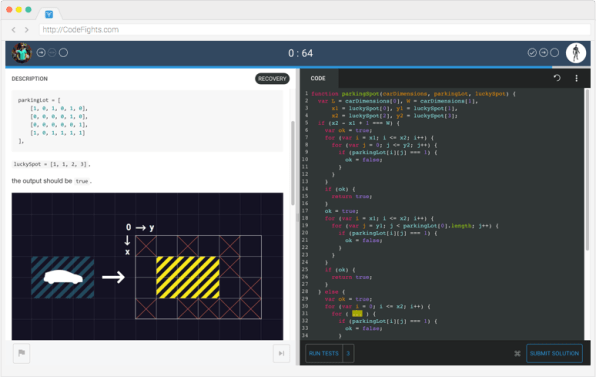Select the browser tab with blue icon
596x377 pixels.
coord(49,14)
